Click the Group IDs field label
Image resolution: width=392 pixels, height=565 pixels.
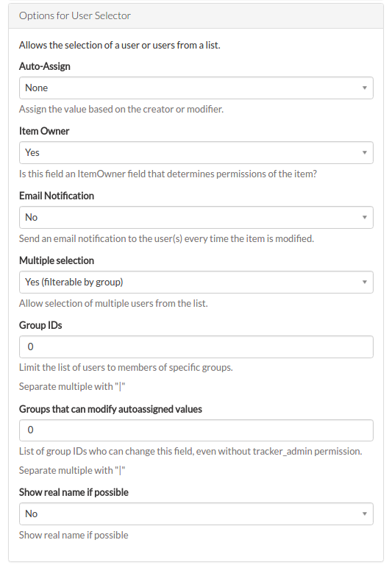40,325
